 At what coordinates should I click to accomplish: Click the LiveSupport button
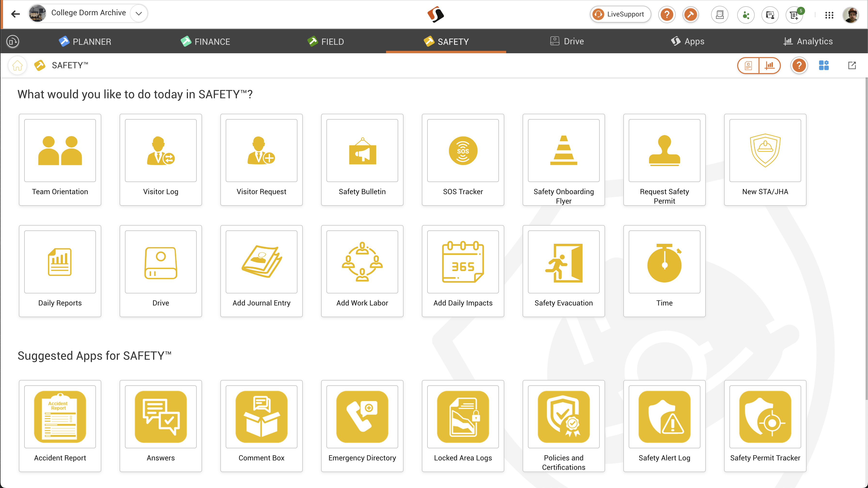tap(620, 14)
